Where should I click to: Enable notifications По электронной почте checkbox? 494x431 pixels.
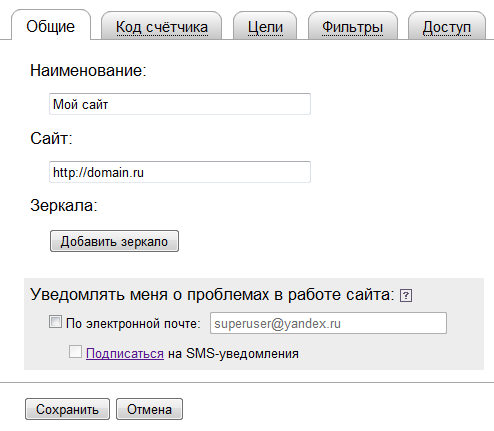tap(55, 322)
